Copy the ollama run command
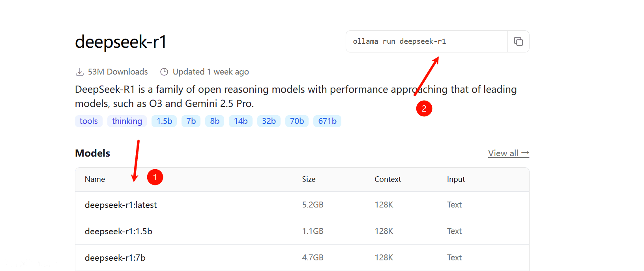The image size is (644, 271). click(x=518, y=41)
